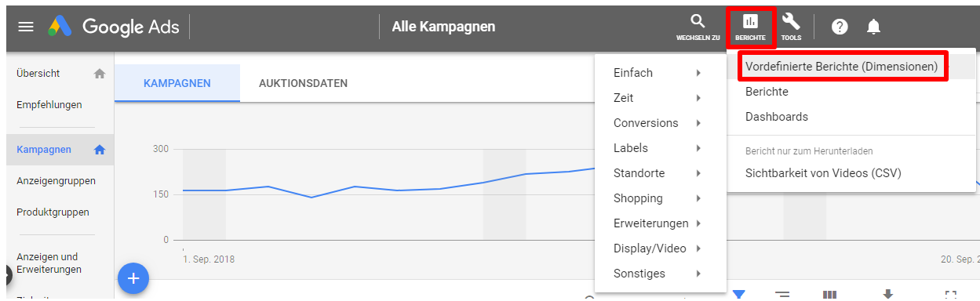Open the Wechseln zu search icon
The width and height of the screenshot is (980, 301).
click(x=698, y=27)
